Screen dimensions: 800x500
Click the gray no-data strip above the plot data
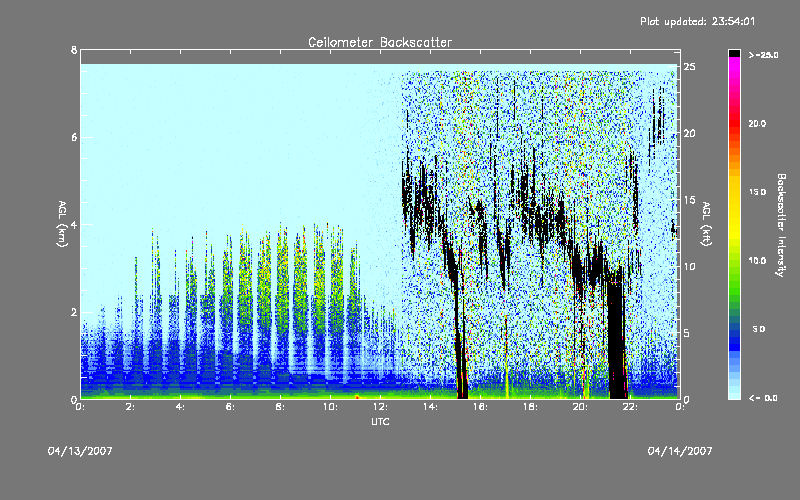380,57
